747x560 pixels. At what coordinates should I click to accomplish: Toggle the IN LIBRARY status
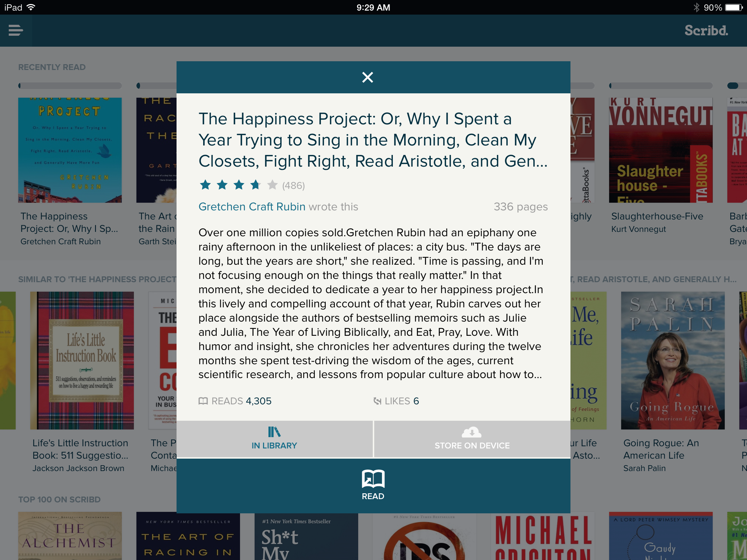click(x=275, y=439)
